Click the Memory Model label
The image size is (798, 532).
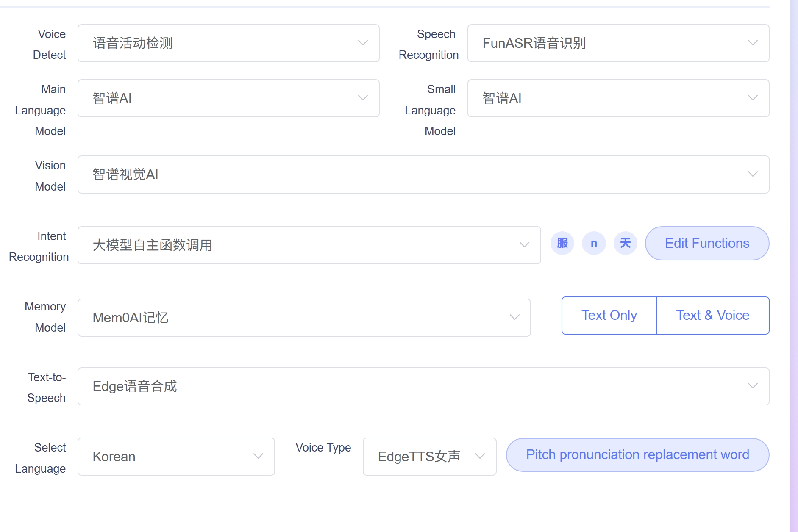tap(45, 317)
